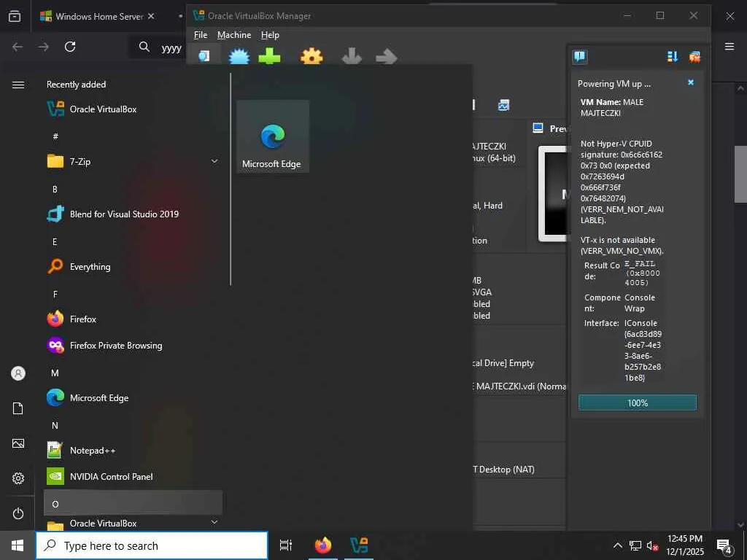The image size is (747, 560).
Task: Click the Start menu hamburger expand icon
Action: pos(18,85)
